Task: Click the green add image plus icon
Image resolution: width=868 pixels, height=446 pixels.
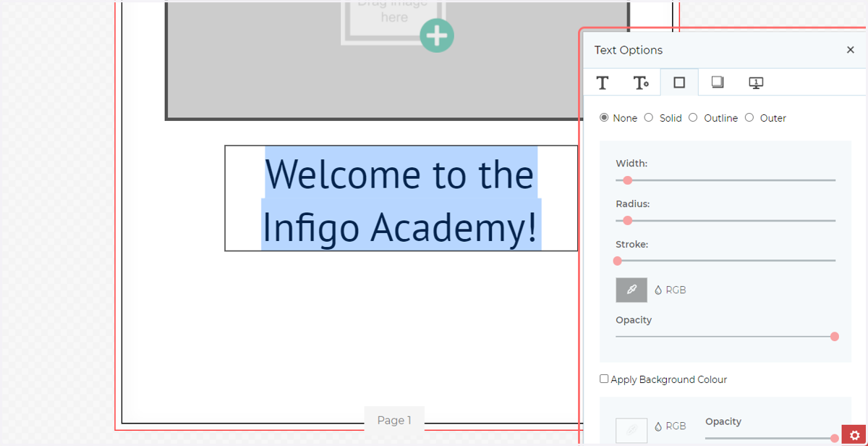Action: coord(437,35)
